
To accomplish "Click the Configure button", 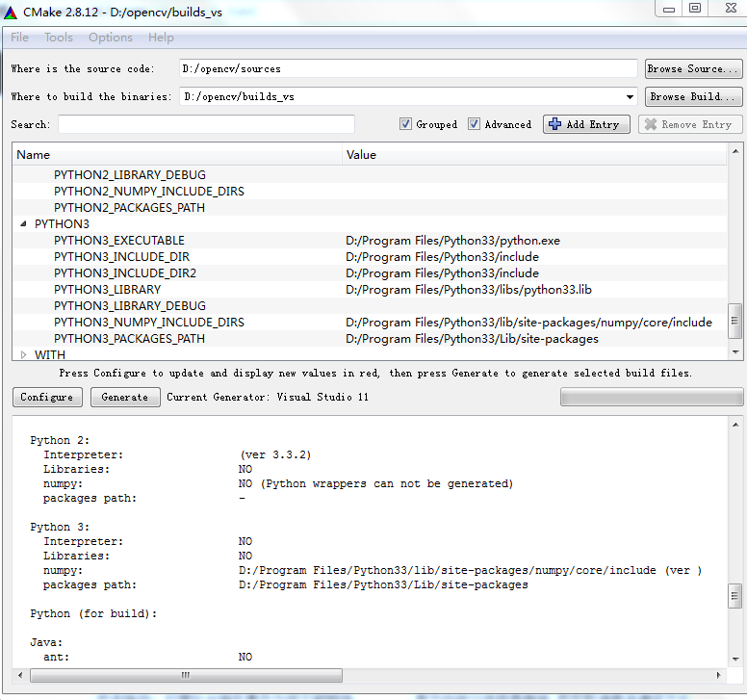I will point(47,397).
